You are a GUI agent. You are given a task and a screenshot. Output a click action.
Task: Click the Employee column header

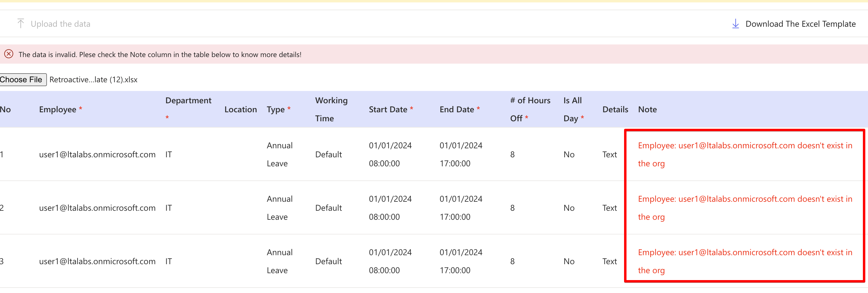pyautogui.click(x=58, y=109)
